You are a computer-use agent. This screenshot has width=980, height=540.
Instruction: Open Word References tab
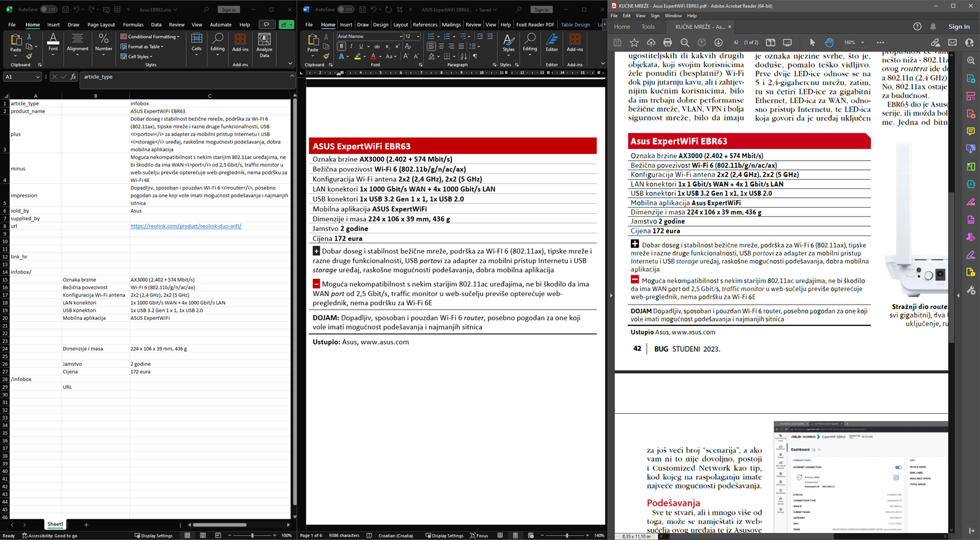425,25
